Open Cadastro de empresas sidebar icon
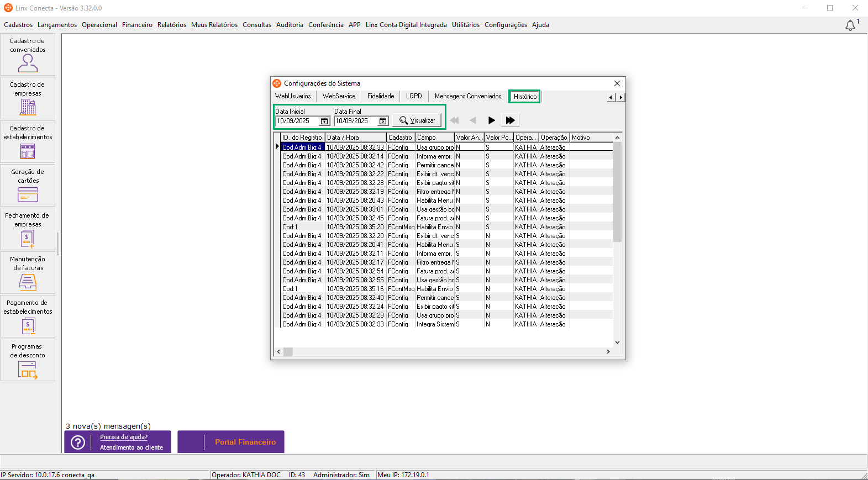The image size is (868, 480). pyautogui.click(x=28, y=98)
